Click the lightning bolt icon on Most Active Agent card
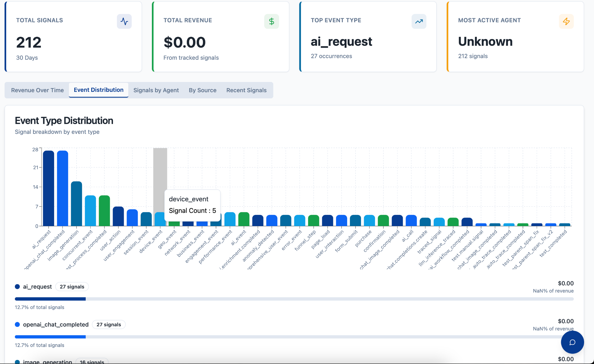Screen dimensions: 594x364 click(566, 21)
